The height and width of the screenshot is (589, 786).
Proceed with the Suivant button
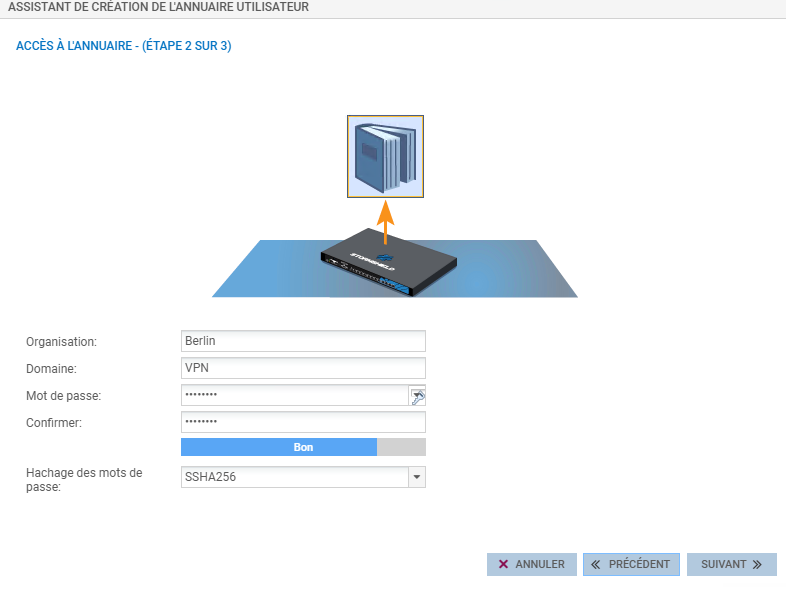coord(732,564)
